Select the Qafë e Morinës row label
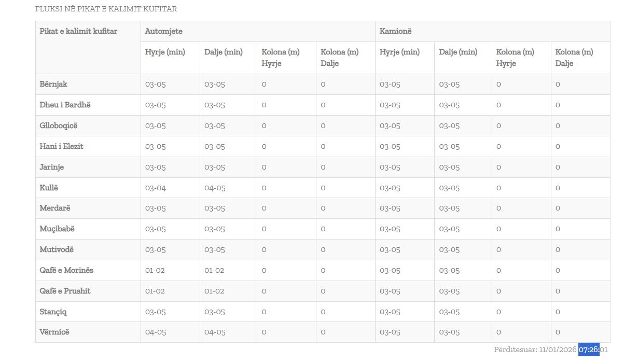This screenshot has height=364, width=624. (66, 270)
